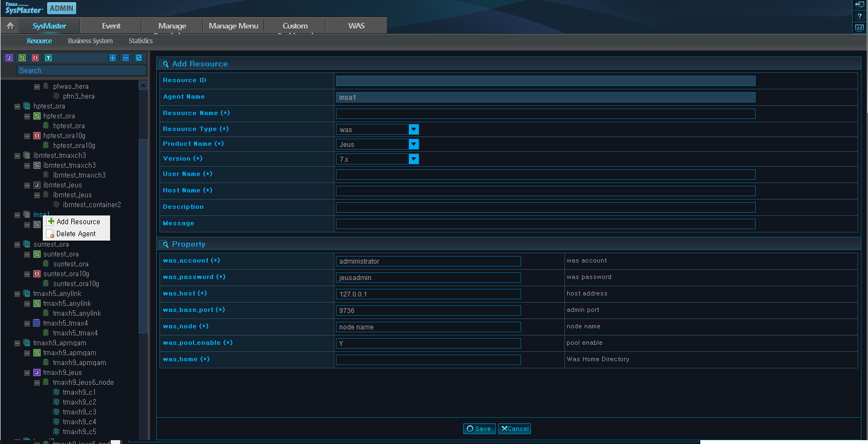868x444 pixels.
Task: Switch to Statistics sub-tab
Action: tap(141, 41)
